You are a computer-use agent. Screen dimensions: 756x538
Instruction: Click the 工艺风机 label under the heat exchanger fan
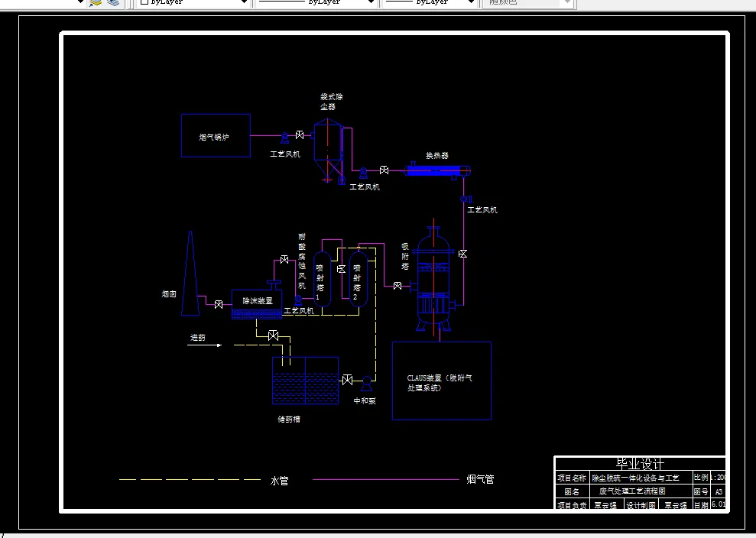(482, 209)
